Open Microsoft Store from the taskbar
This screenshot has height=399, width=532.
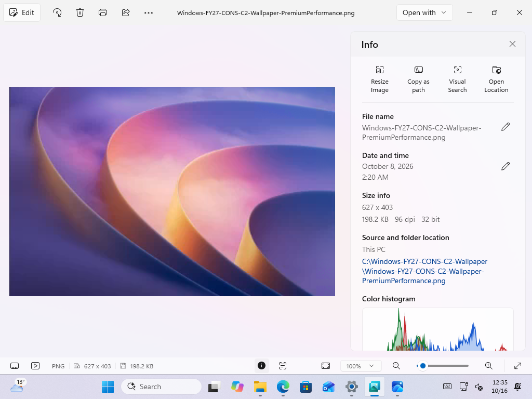[x=305, y=387]
